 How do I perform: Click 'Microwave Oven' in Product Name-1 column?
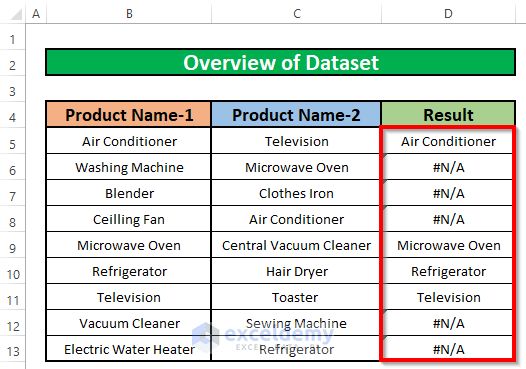129,245
